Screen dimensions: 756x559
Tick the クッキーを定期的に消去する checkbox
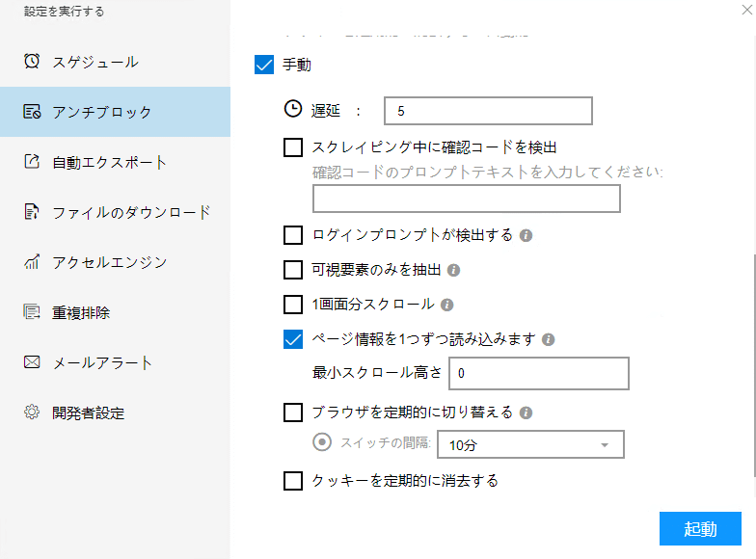coord(293,480)
